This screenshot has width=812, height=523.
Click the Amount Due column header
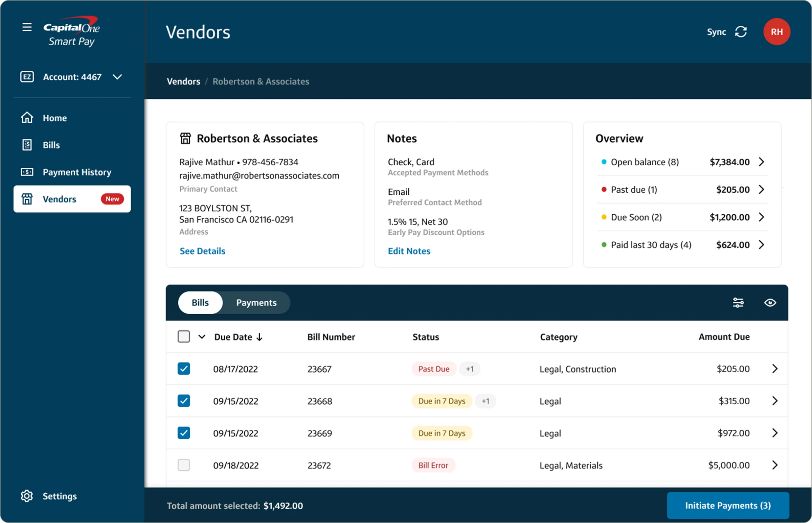point(724,337)
